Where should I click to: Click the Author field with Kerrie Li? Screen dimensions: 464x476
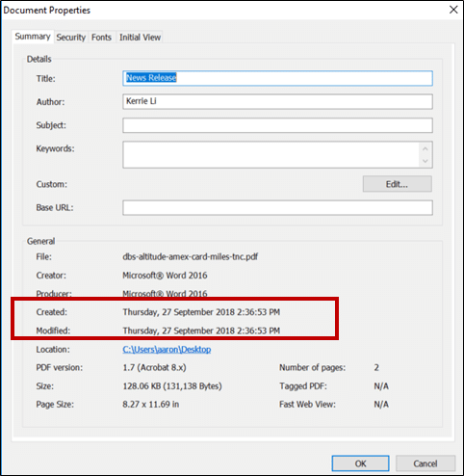[277, 101]
